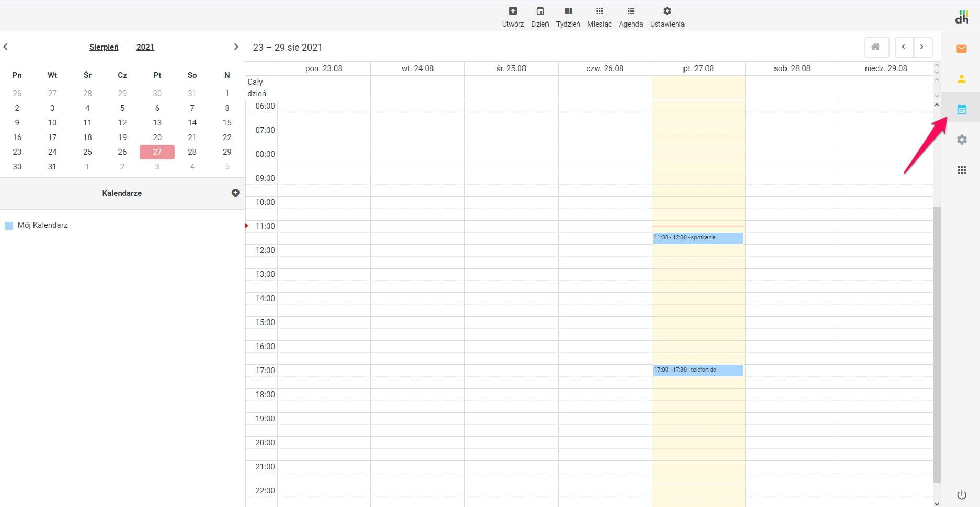Add a calendar with the plus icon
This screenshot has width=980, height=507.
[x=235, y=193]
